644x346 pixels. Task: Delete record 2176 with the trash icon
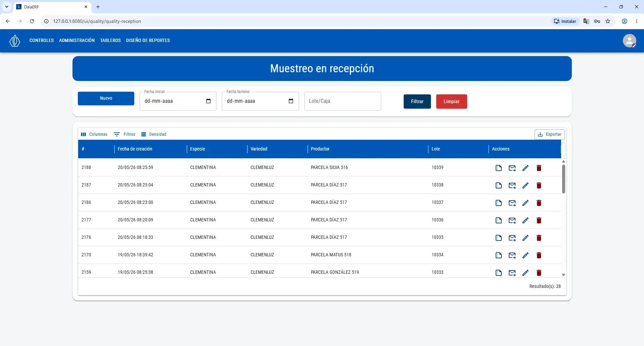539,238
